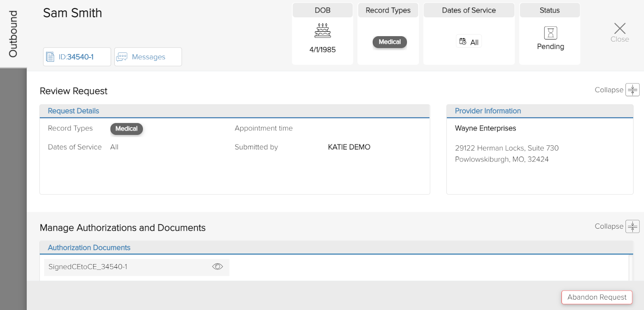Click the patient name Sam Smith
This screenshot has height=310, width=644.
click(72, 13)
